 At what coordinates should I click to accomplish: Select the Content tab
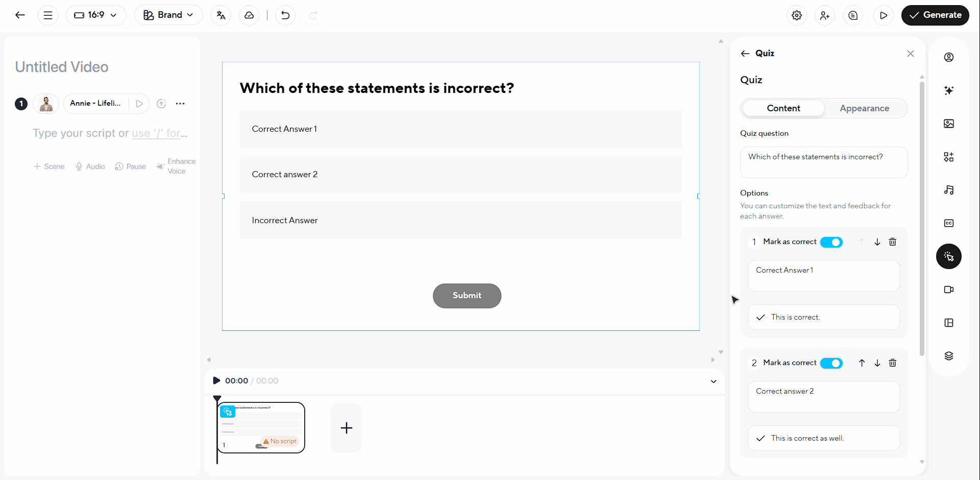click(783, 108)
